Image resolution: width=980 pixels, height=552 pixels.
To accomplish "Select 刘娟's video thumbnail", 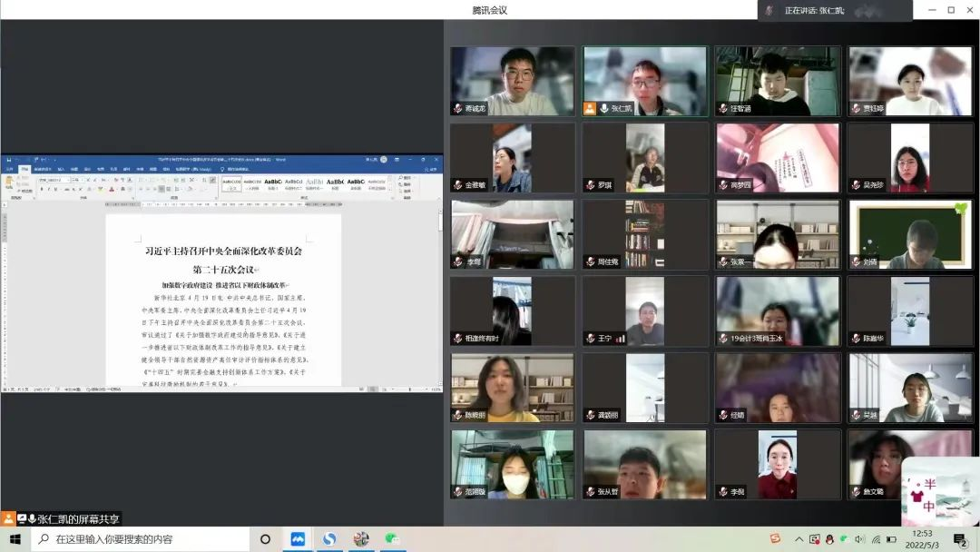I will coord(910,234).
